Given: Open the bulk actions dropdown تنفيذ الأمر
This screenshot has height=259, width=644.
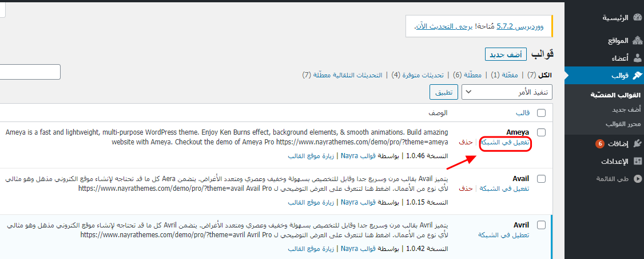Looking at the screenshot, I should (507, 92).
